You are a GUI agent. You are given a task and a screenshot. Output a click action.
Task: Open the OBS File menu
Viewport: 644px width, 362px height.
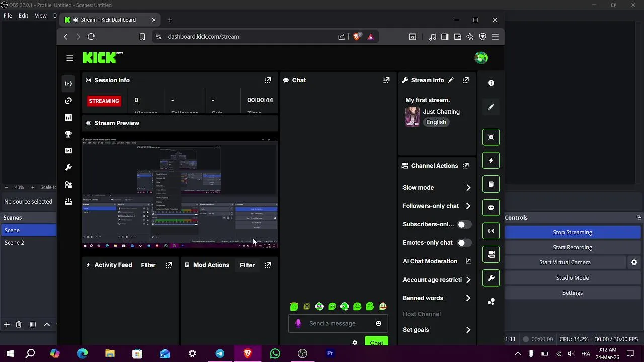8,16
